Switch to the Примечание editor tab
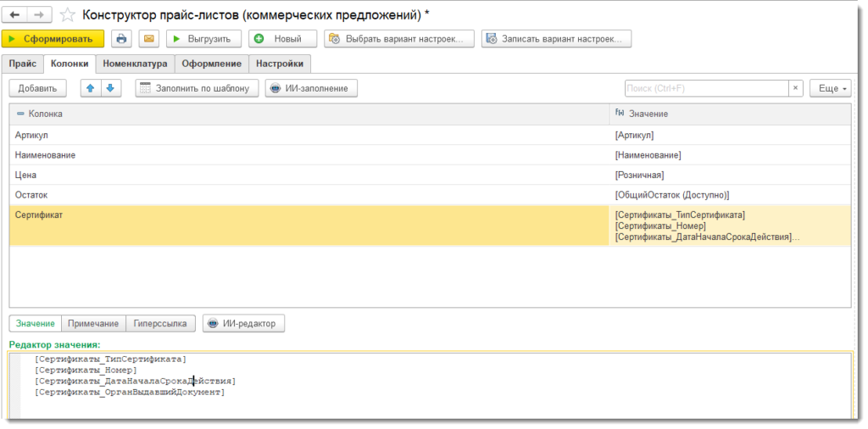Image resolution: width=868 pixels, height=429 pixels. pyautogui.click(x=93, y=323)
